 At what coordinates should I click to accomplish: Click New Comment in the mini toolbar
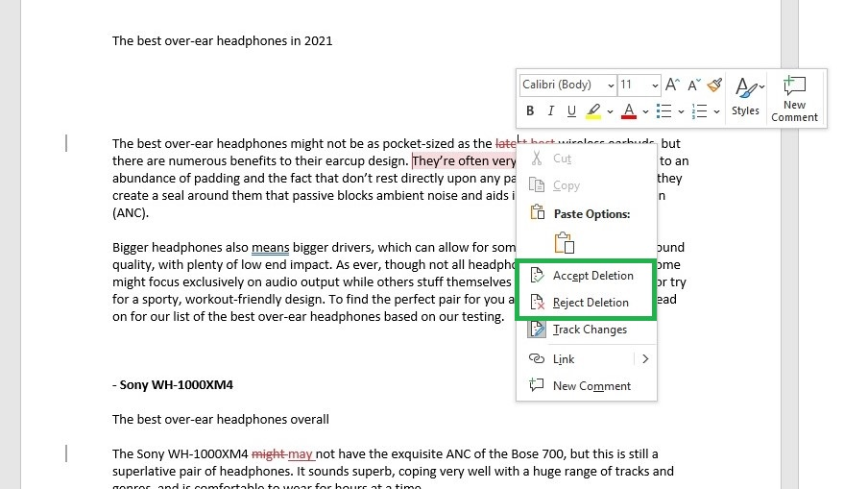click(x=794, y=99)
